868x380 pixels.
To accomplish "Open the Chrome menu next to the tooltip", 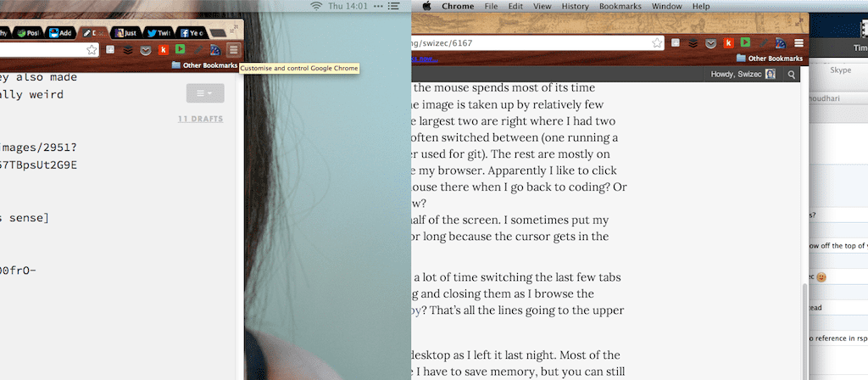I will (x=233, y=50).
